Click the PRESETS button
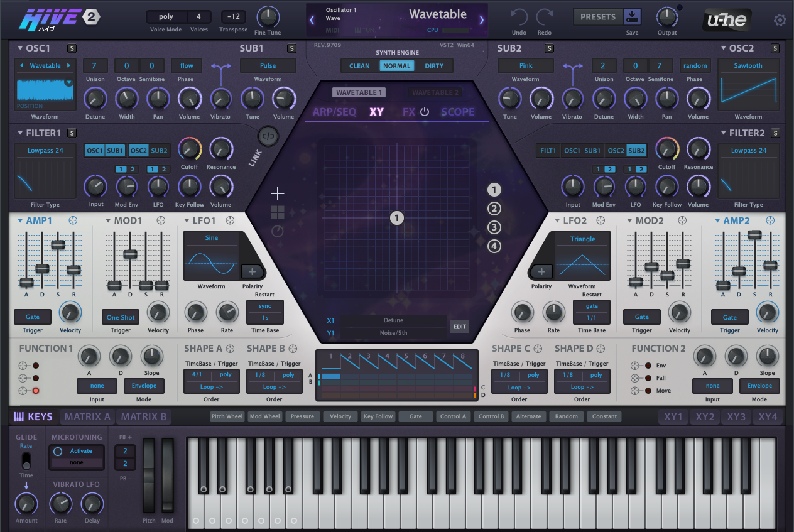Image resolution: width=794 pixels, height=532 pixels. (x=598, y=17)
